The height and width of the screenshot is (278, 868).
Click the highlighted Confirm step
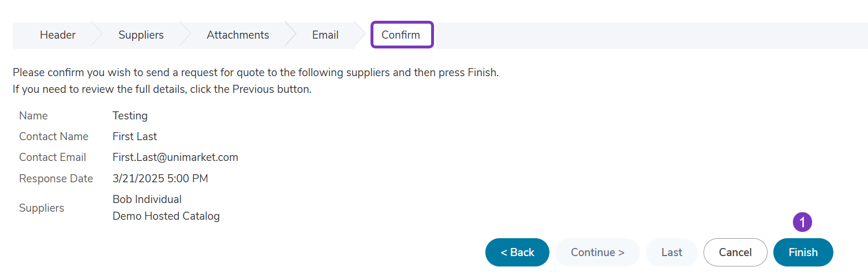pyautogui.click(x=402, y=35)
